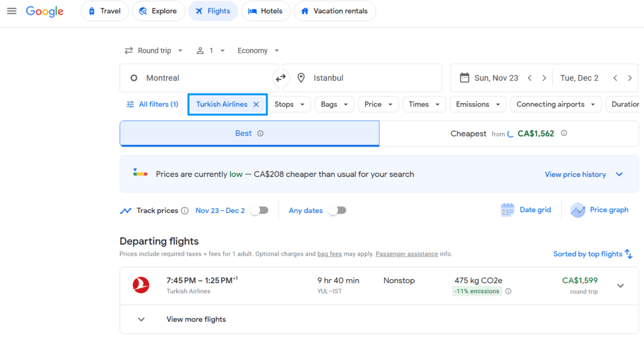Click the sort arrows icon
Image resolution: width=644 pixels, height=340 pixels.
629,254
